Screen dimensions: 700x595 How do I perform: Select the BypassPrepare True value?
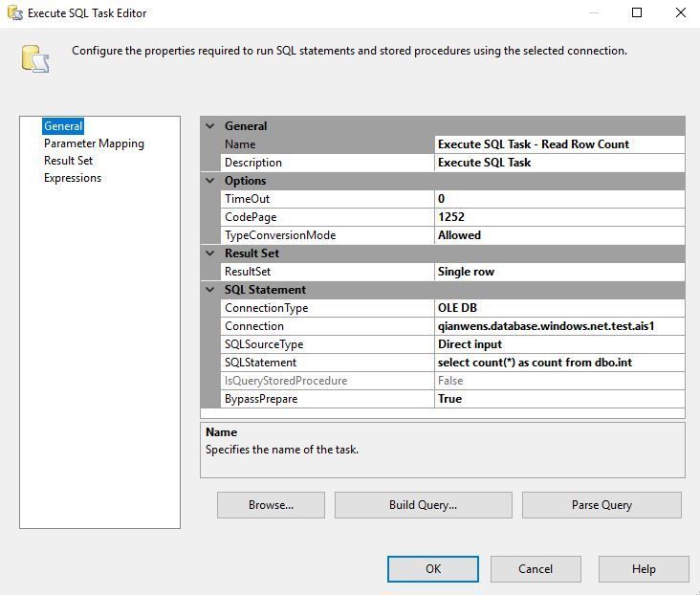coord(559,399)
